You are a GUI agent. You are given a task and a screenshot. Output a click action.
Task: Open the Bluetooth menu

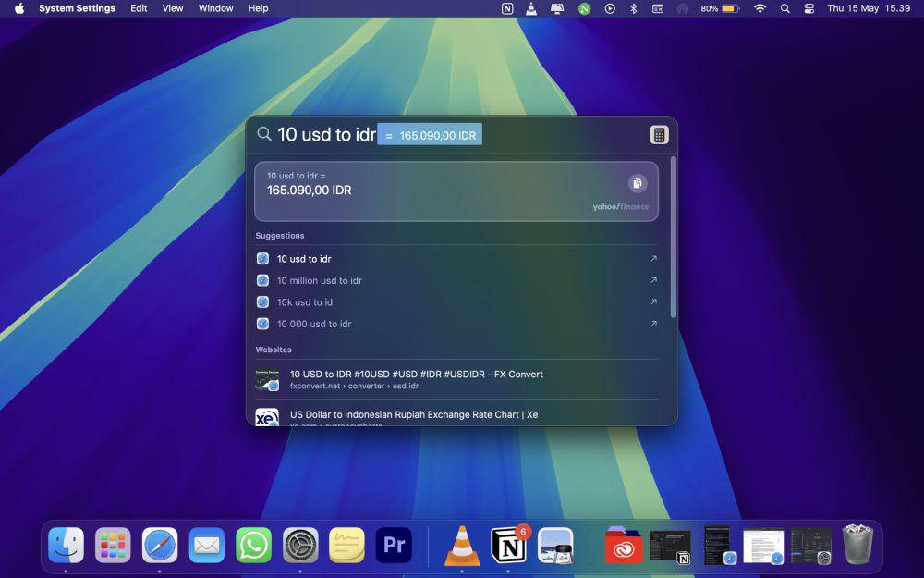[x=634, y=8]
